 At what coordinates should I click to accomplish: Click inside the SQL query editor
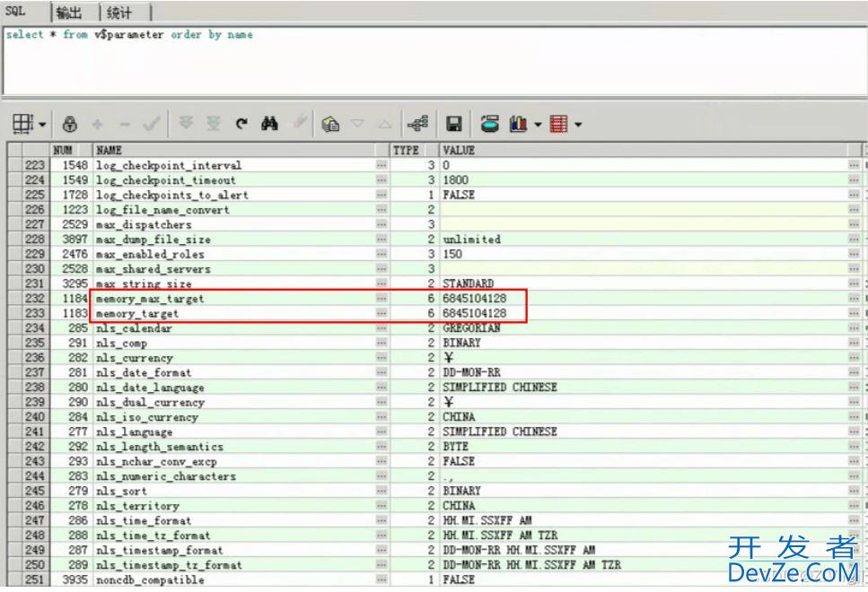pos(434,61)
